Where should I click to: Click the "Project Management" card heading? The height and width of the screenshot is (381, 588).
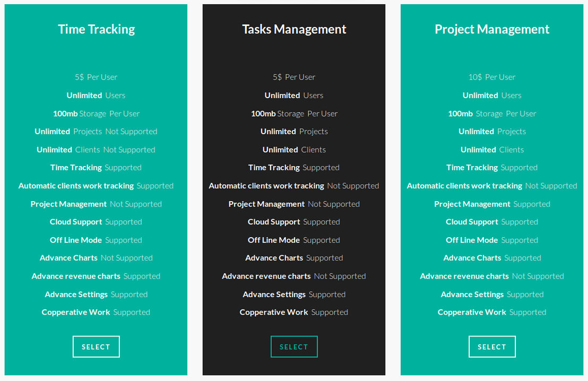tap(492, 29)
